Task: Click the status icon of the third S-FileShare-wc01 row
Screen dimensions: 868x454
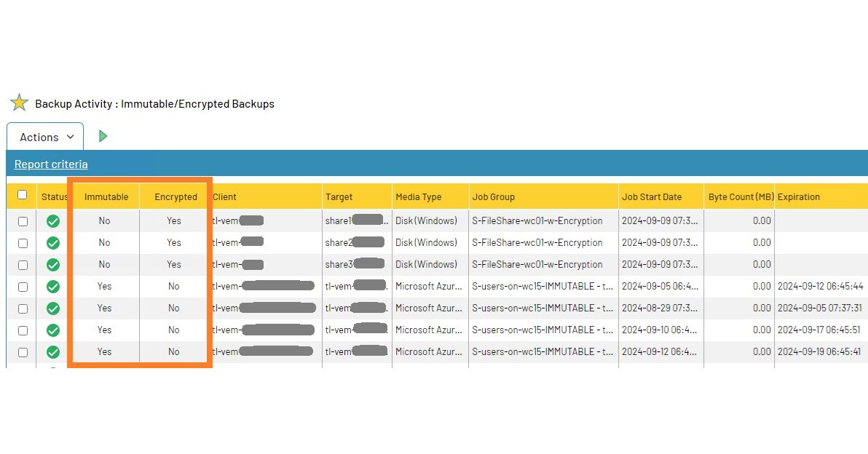Action: [x=52, y=264]
